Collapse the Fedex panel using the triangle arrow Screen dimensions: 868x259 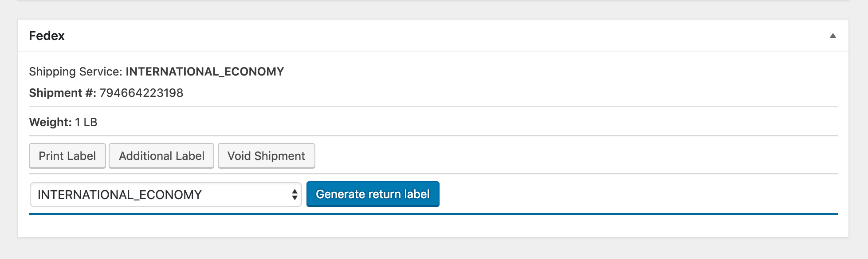click(833, 36)
